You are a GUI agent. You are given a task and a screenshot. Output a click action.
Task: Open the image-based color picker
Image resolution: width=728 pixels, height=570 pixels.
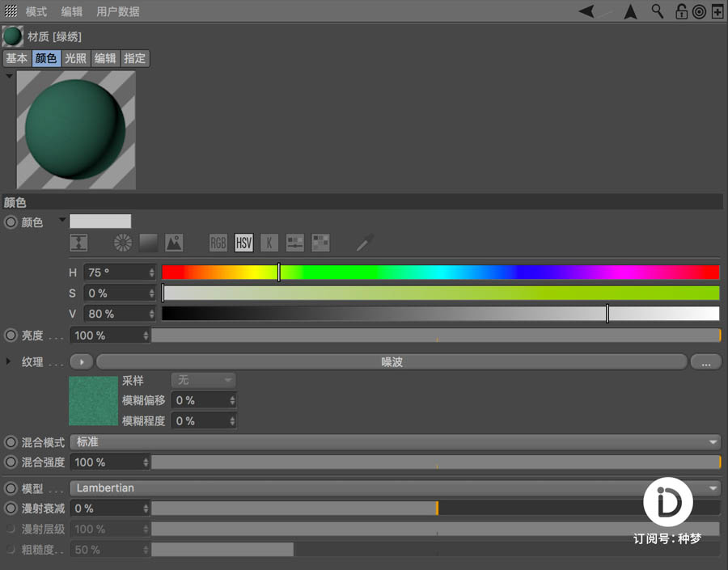pos(173,243)
